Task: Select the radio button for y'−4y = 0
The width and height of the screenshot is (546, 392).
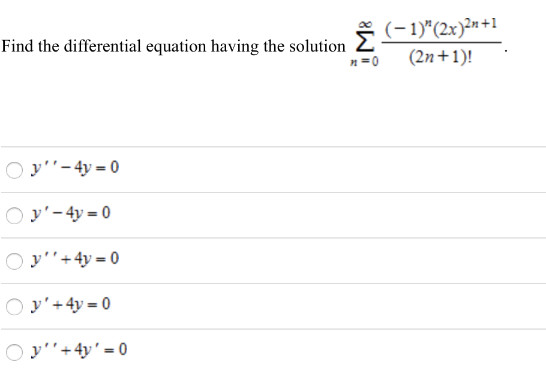Action: 13,215
